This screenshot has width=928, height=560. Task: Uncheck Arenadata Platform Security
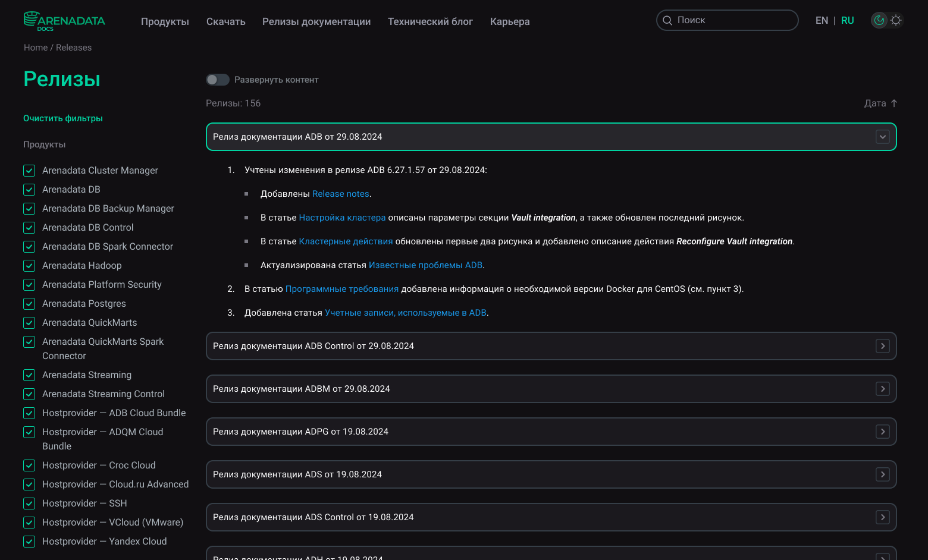29,285
